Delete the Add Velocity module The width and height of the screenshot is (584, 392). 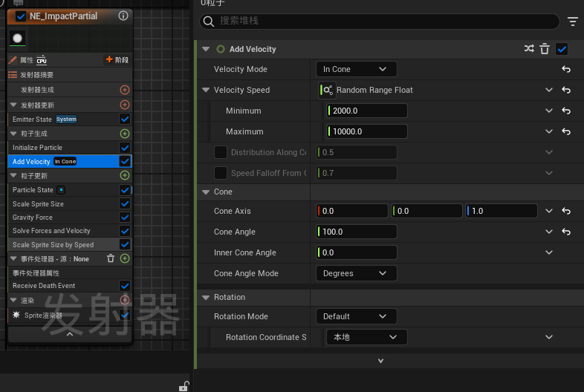pyautogui.click(x=545, y=49)
